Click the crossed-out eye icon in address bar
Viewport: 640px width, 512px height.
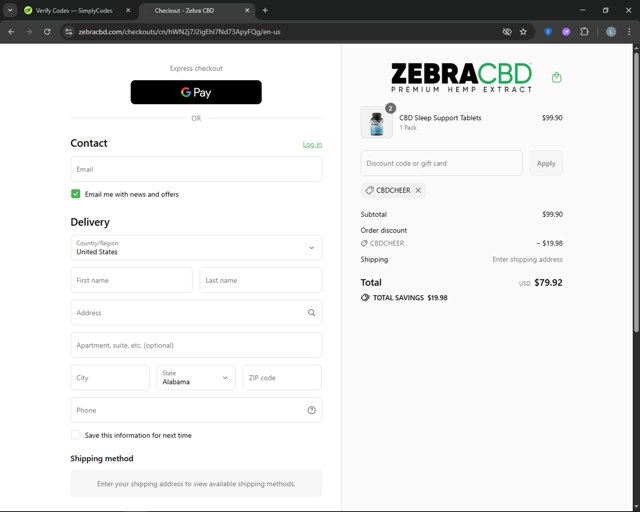tap(507, 32)
